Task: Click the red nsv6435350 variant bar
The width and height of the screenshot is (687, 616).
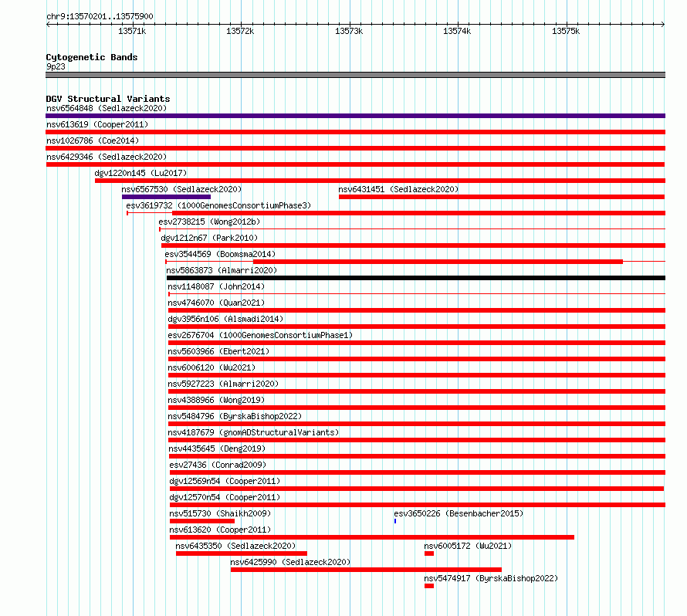Action: point(242,553)
